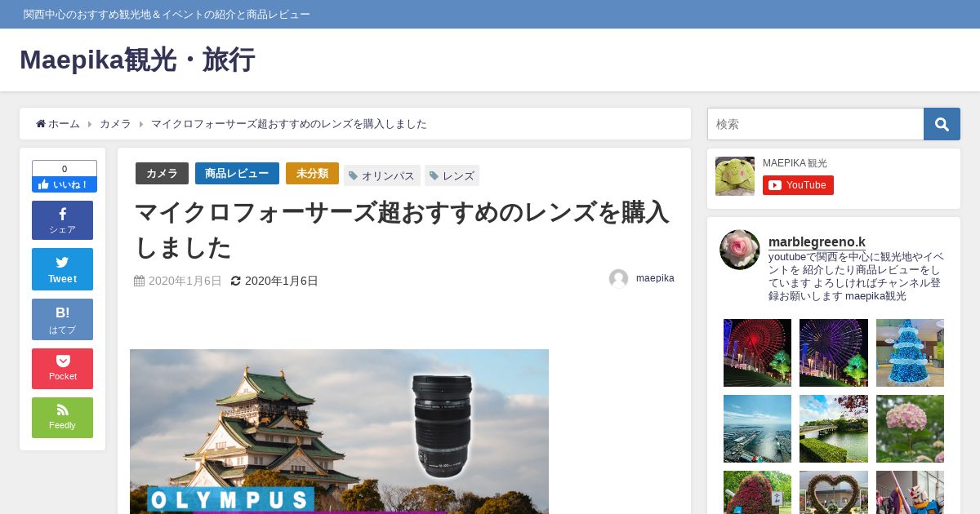Click the Olympus lens featured image
The height and width of the screenshot is (514, 980).
click(x=339, y=432)
